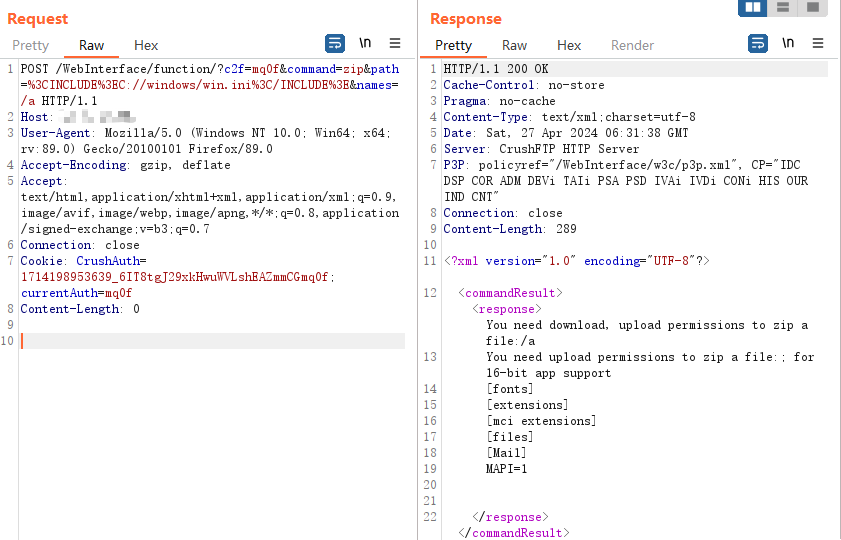Switch Request view to Raw tab

coord(91,46)
